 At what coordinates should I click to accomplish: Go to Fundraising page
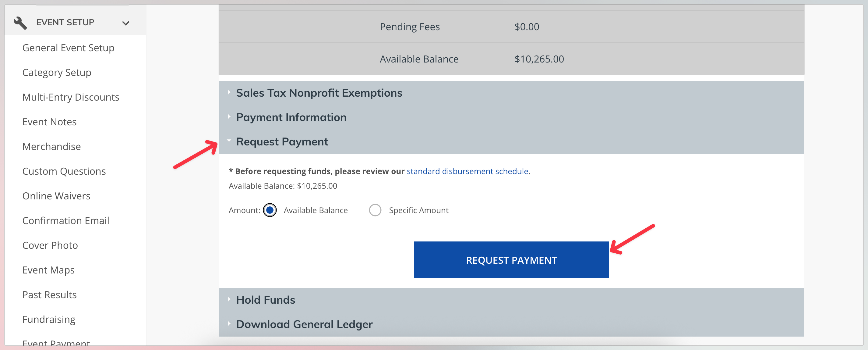tap(49, 319)
